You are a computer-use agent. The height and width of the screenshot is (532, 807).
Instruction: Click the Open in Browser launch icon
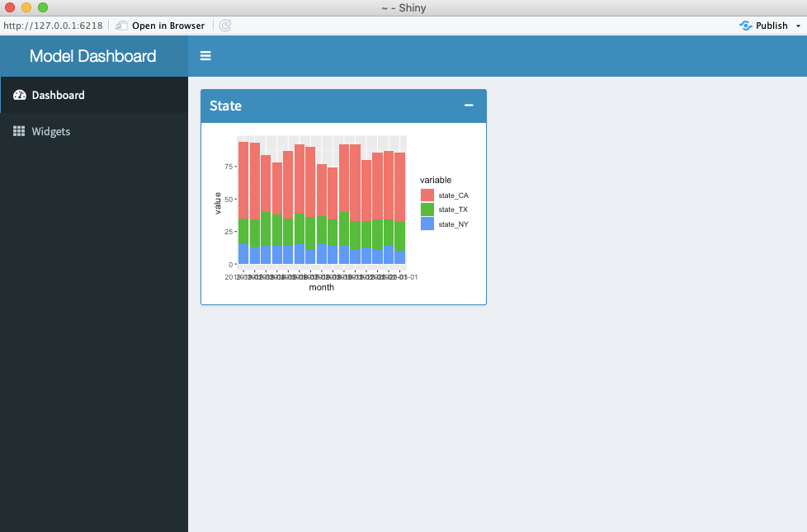click(x=120, y=26)
